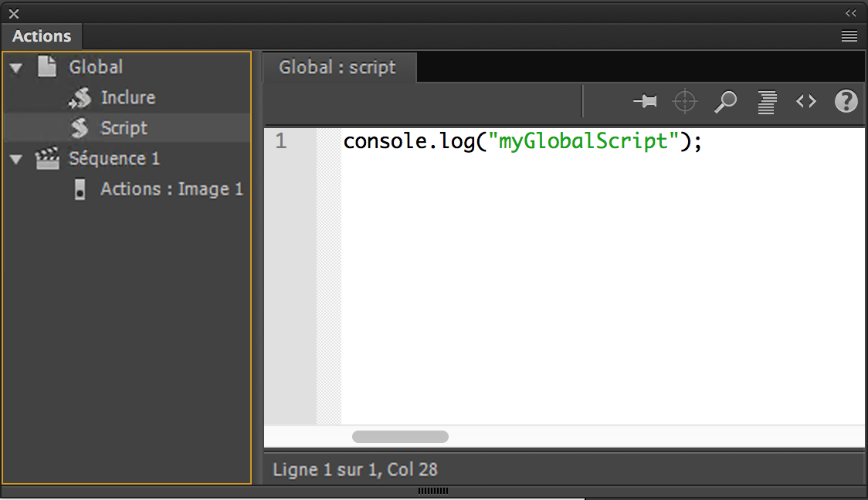Click the Actions panel tab
868x500 pixels.
point(42,35)
